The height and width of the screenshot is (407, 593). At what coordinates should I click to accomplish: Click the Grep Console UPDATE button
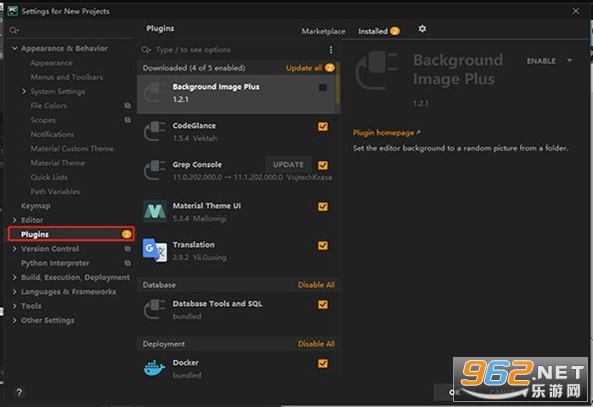click(x=288, y=165)
